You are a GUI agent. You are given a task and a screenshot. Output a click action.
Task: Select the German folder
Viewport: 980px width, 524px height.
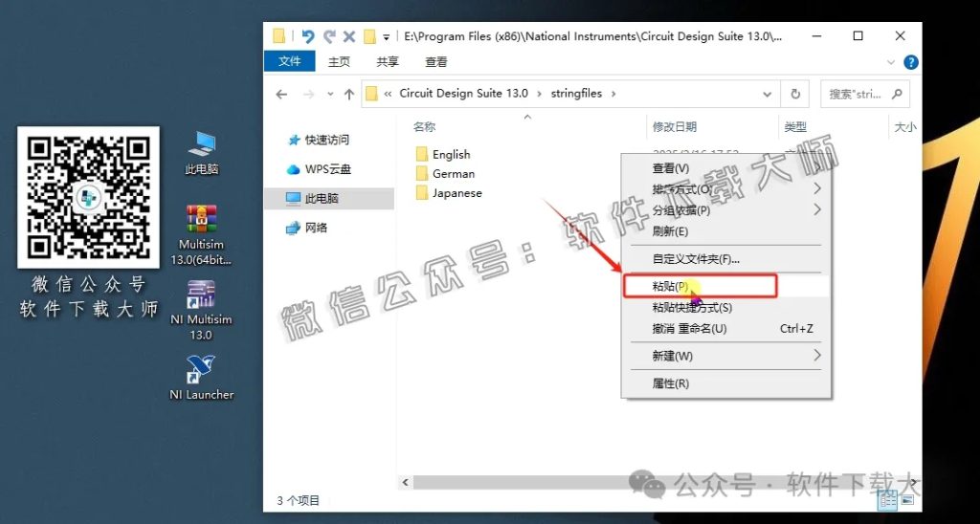tap(445, 174)
